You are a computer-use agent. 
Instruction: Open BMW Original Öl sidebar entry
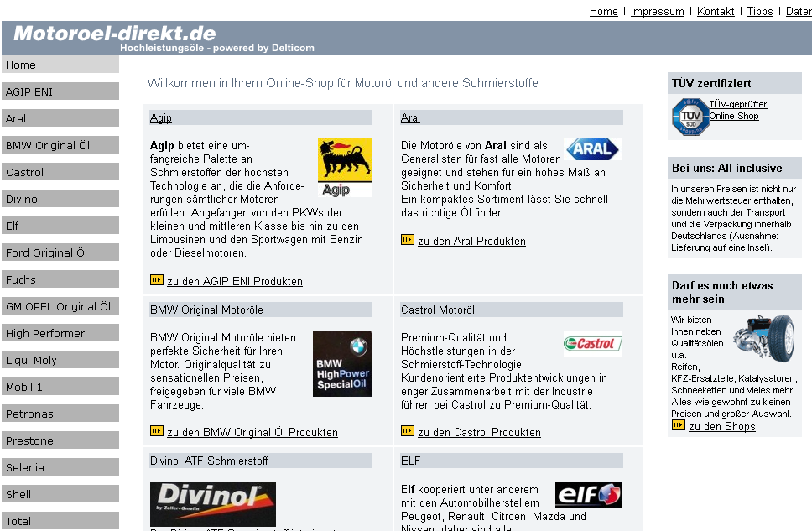point(60,145)
